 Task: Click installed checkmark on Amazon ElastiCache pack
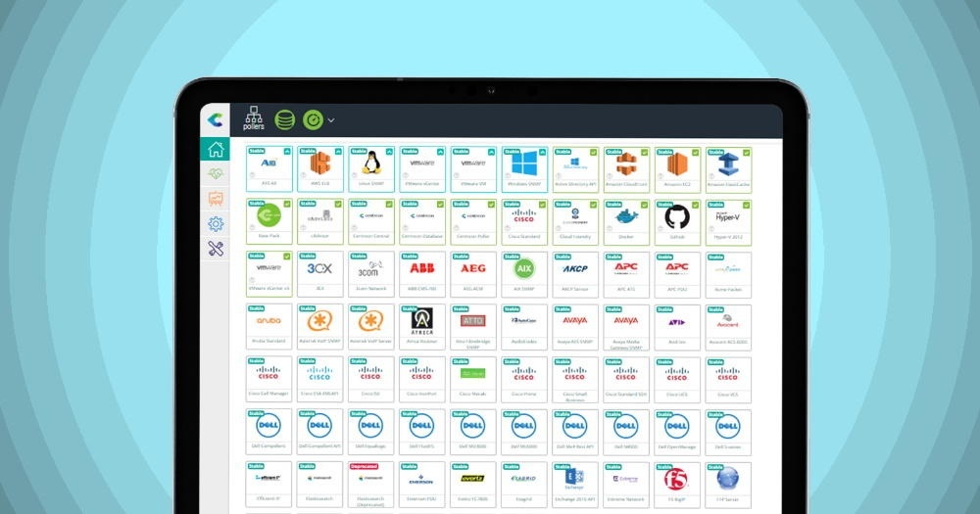747,153
